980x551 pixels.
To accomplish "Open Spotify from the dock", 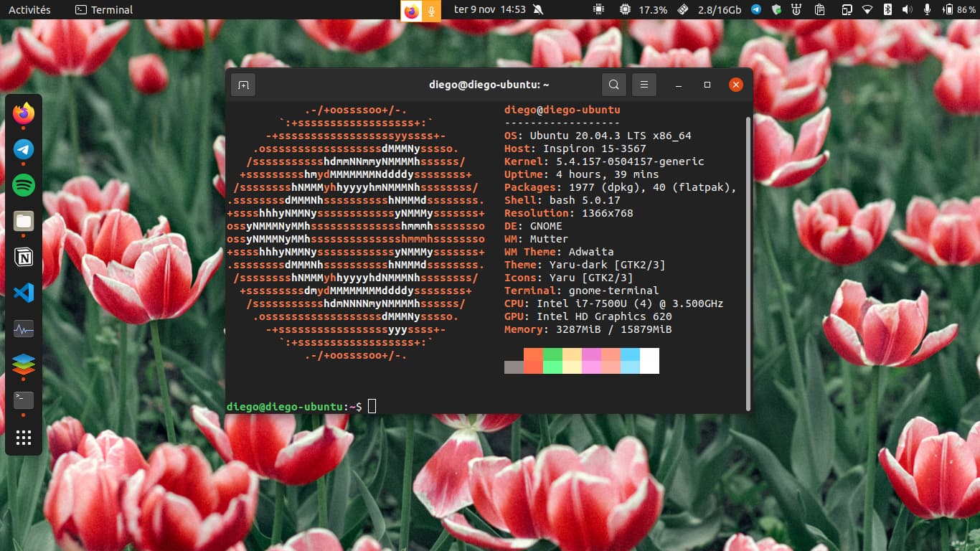I will pos(24,185).
